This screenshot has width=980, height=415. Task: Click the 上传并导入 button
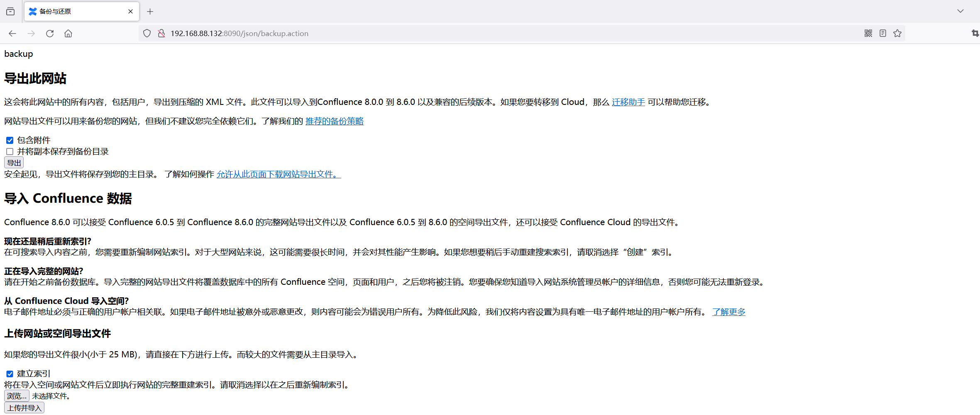(24, 408)
